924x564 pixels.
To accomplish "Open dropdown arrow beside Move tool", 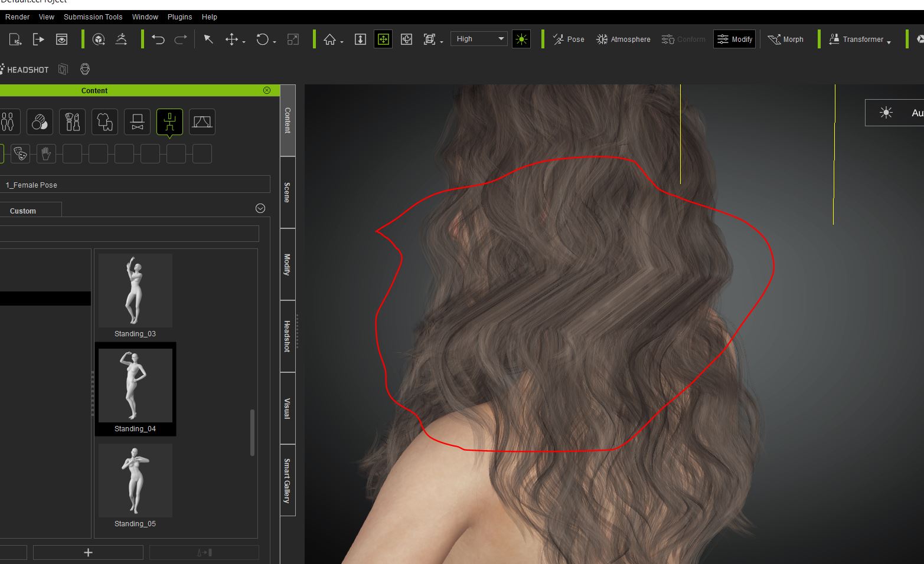I will point(244,42).
